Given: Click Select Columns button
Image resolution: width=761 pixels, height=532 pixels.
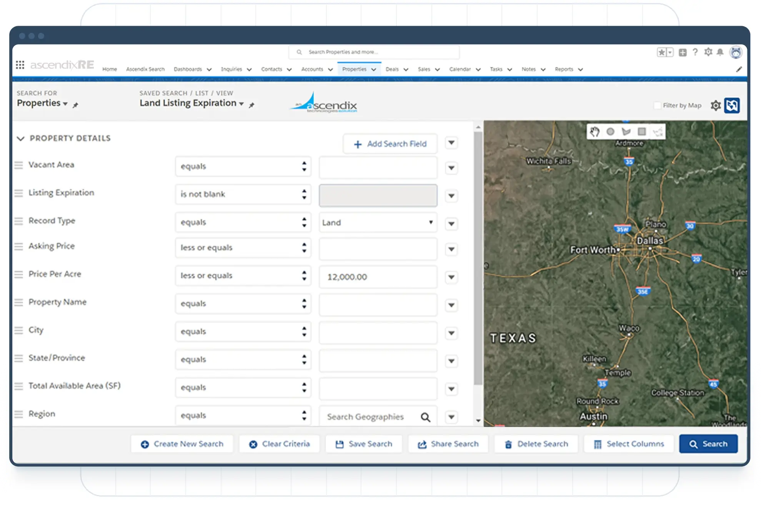Looking at the screenshot, I should click(x=629, y=444).
